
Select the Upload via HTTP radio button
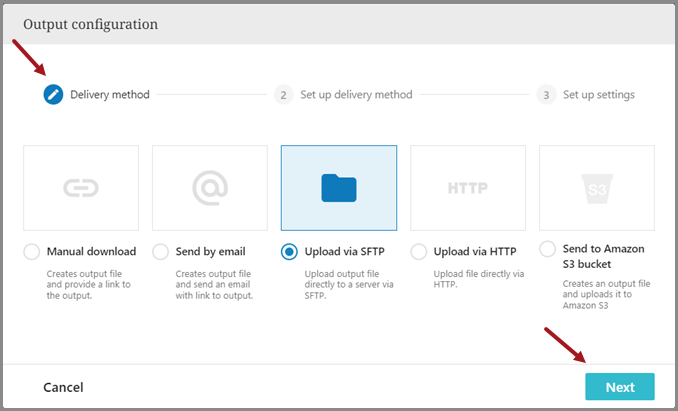click(419, 252)
